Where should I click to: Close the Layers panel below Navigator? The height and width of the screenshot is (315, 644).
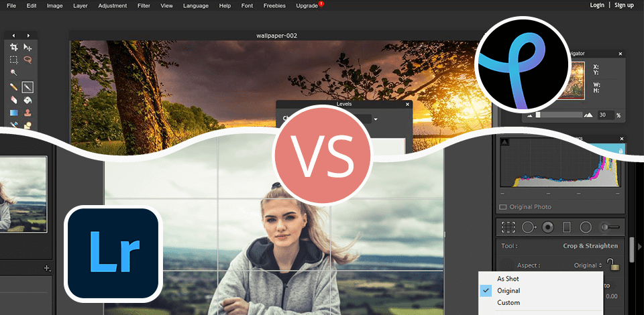click(621, 139)
